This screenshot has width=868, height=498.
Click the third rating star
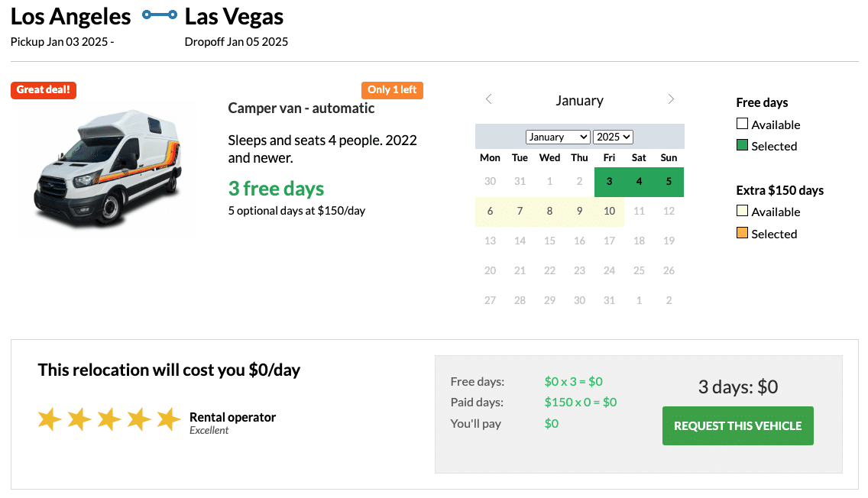(109, 419)
